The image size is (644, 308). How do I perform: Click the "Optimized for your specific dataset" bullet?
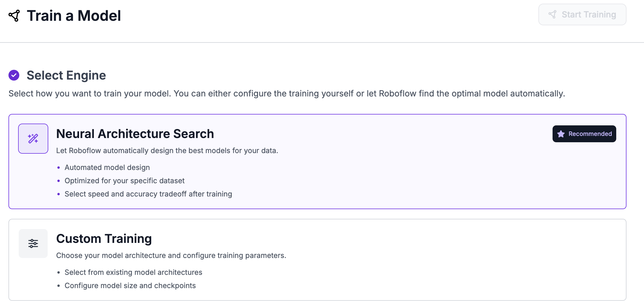click(125, 181)
